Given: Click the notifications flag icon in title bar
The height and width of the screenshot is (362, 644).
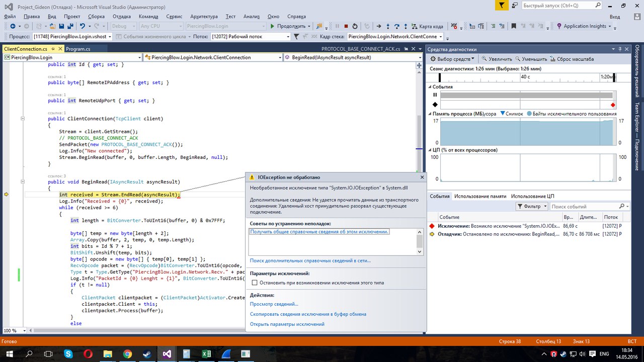Looking at the screenshot, I should [x=502, y=6].
